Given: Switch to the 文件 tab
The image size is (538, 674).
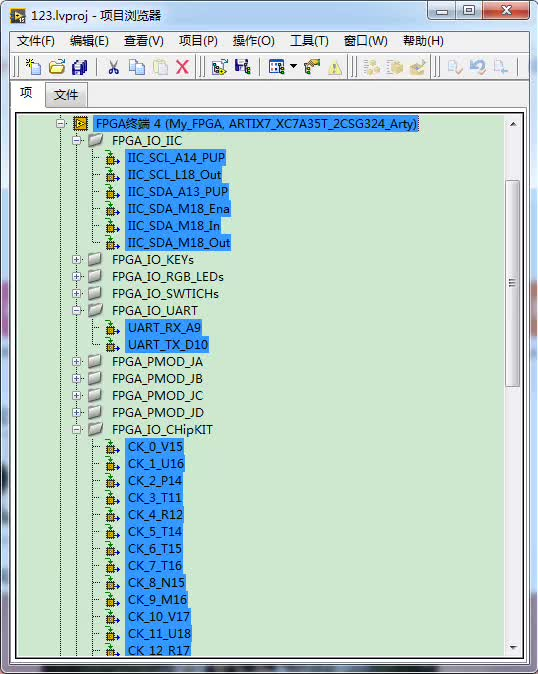Looking at the screenshot, I should pyautogui.click(x=66, y=95).
